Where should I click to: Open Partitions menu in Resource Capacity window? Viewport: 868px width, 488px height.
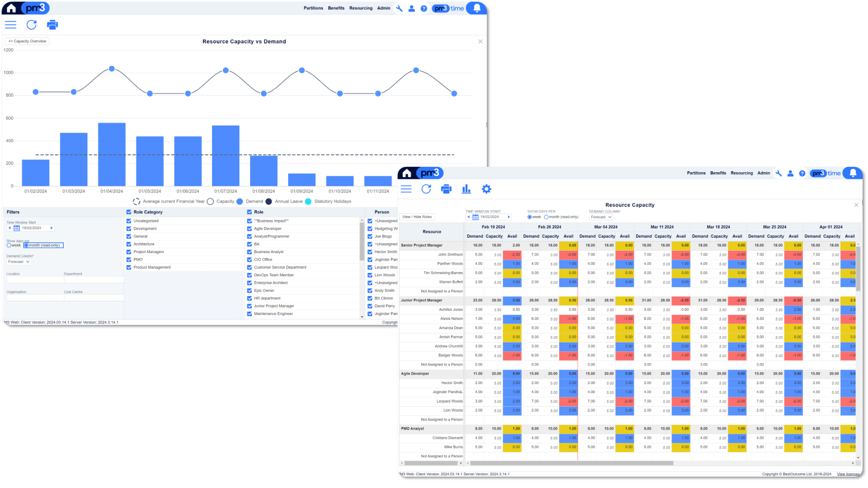click(696, 173)
